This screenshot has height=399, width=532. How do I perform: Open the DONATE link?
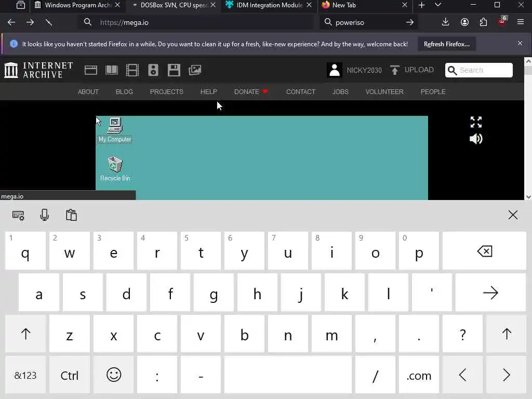251,91
